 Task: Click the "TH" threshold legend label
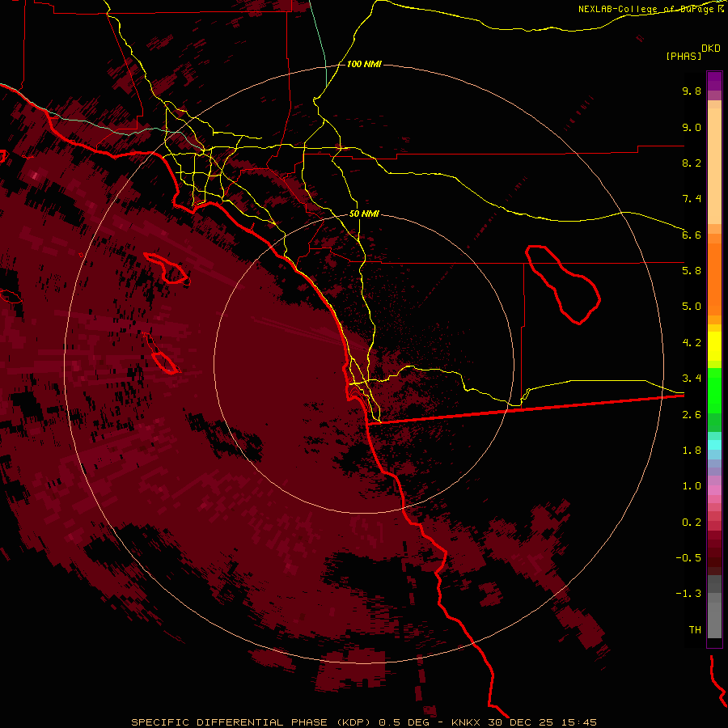click(695, 630)
